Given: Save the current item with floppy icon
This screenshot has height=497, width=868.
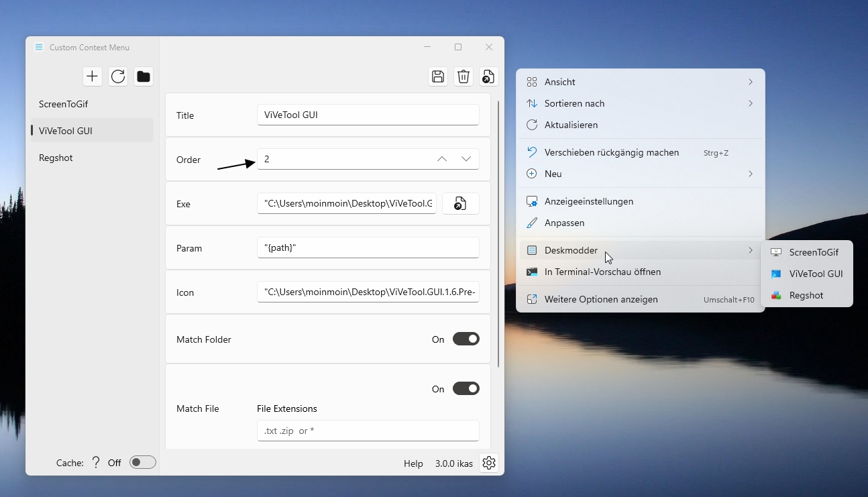Looking at the screenshot, I should [x=438, y=76].
